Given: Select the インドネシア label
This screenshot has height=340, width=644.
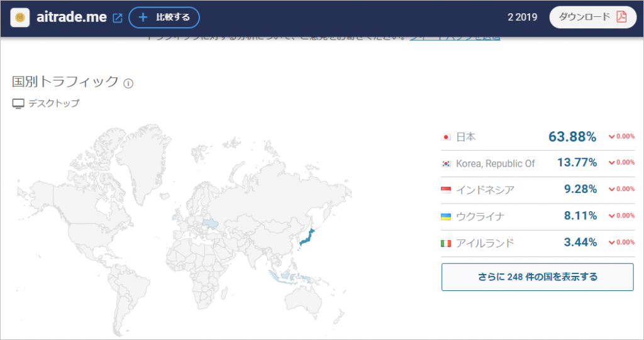Looking at the screenshot, I should tap(485, 190).
